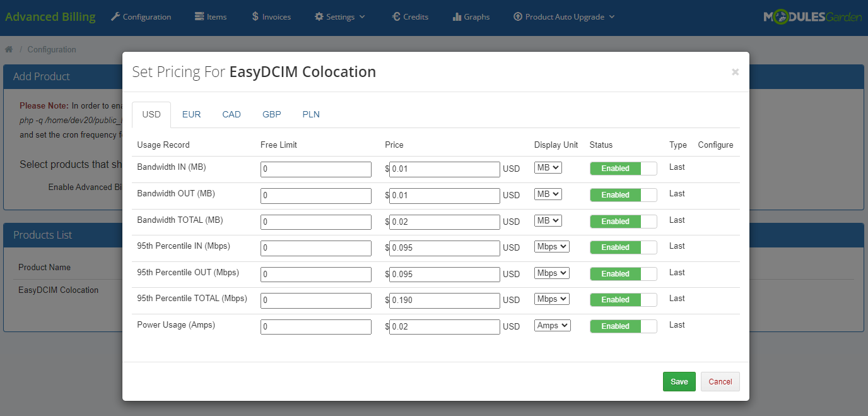Click the green Save button

pyautogui.click(x=679, y=382)
